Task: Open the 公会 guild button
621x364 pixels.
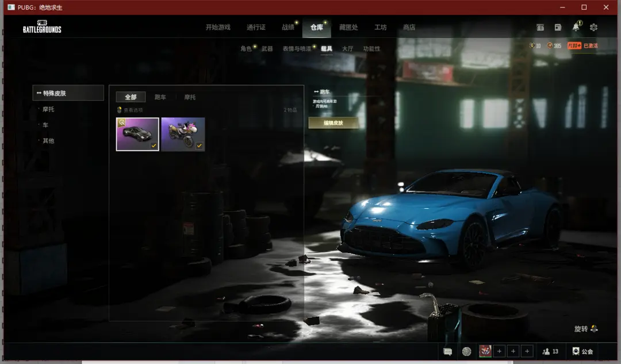Action: tap(582, 351)
